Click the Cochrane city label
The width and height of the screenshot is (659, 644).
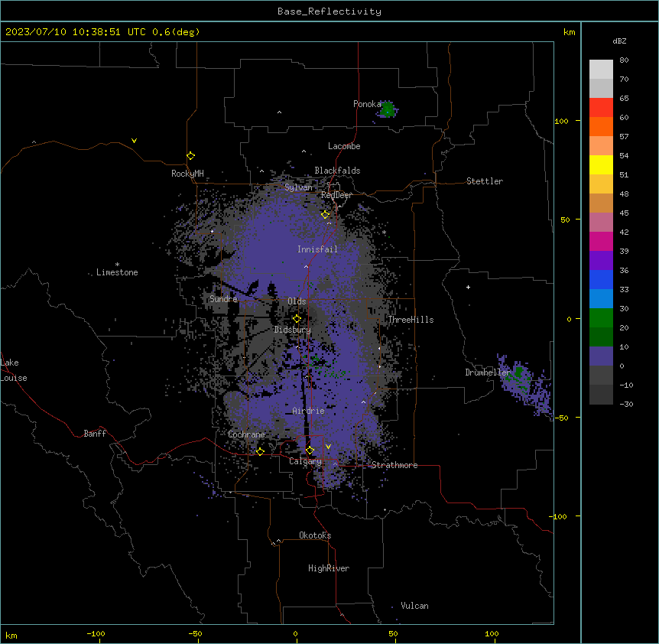246,434
